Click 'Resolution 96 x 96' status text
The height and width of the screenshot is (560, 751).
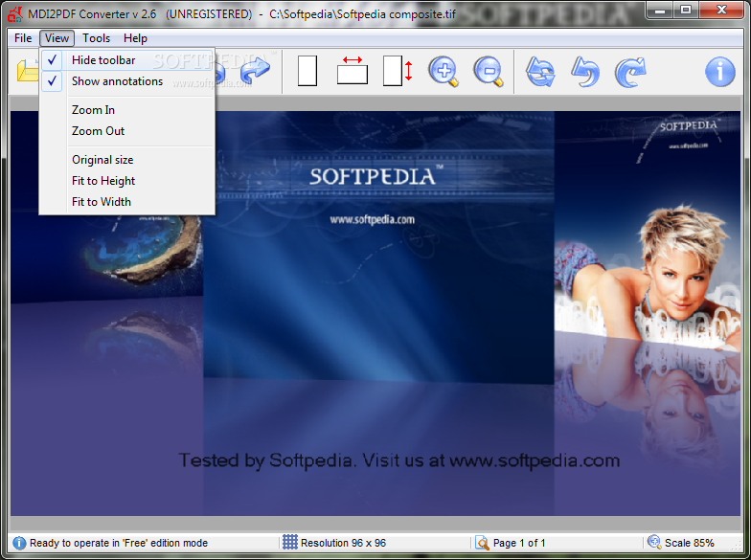pos(343,543)
